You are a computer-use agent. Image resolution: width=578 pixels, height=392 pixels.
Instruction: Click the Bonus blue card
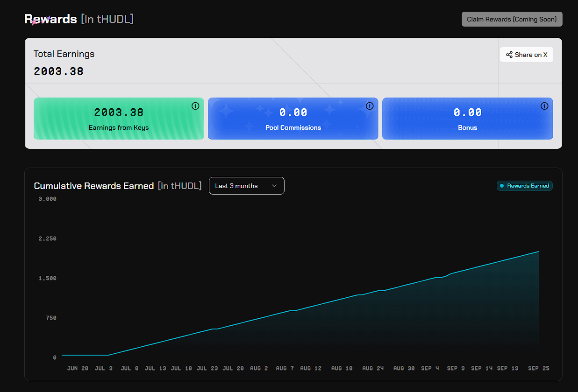[x=468, y=119]
